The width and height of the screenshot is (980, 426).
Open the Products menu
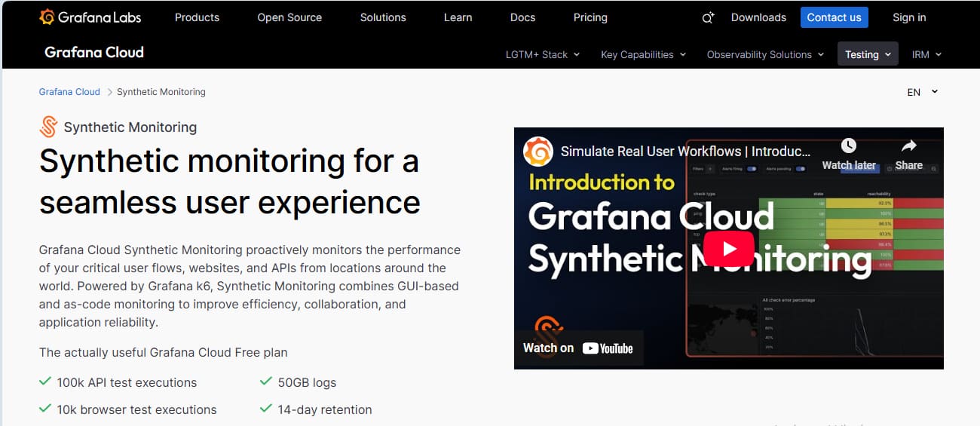coord(197,17)
